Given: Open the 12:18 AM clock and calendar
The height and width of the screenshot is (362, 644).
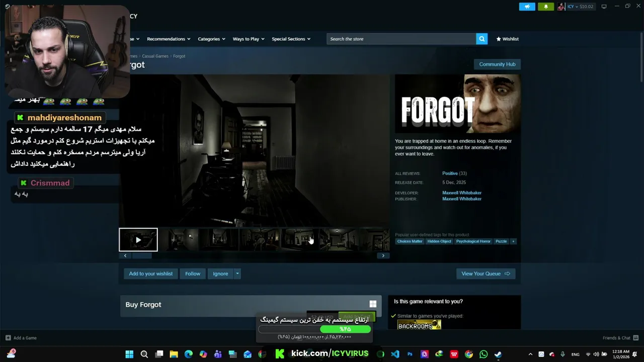Looking at the screenshot, I should click(x=621, y=354).
